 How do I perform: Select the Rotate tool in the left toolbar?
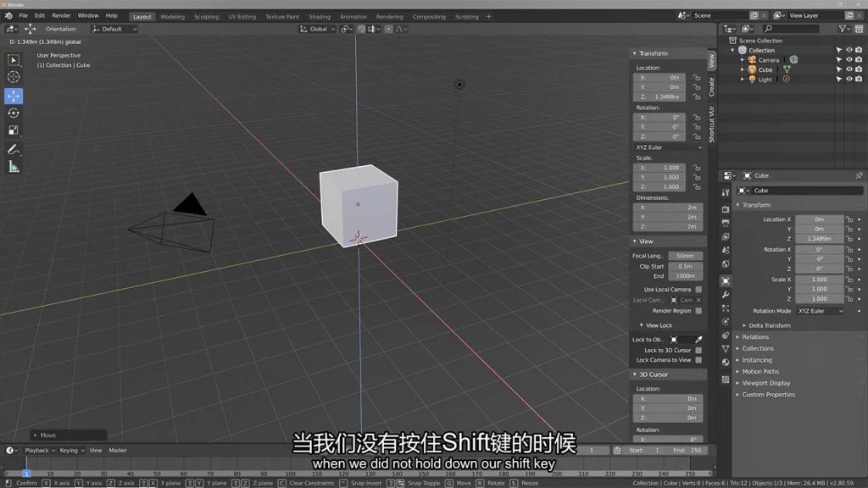tap(14, 113)
